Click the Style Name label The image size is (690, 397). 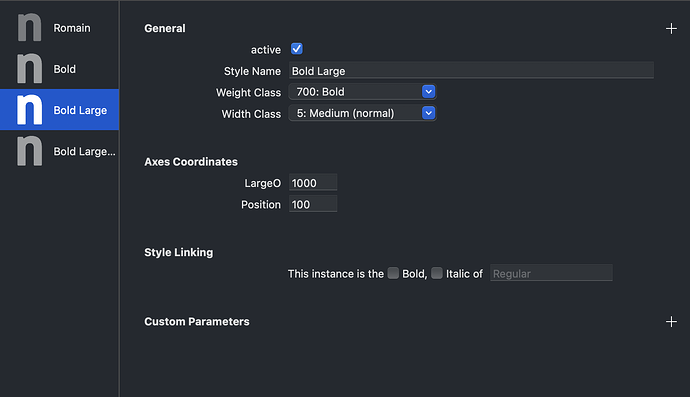[252, 71]
